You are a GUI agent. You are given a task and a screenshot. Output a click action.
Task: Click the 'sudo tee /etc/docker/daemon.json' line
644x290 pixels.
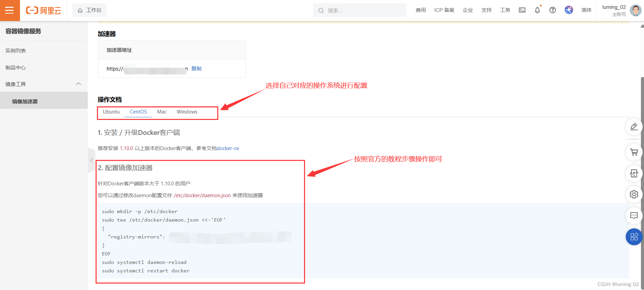(164, 220)
